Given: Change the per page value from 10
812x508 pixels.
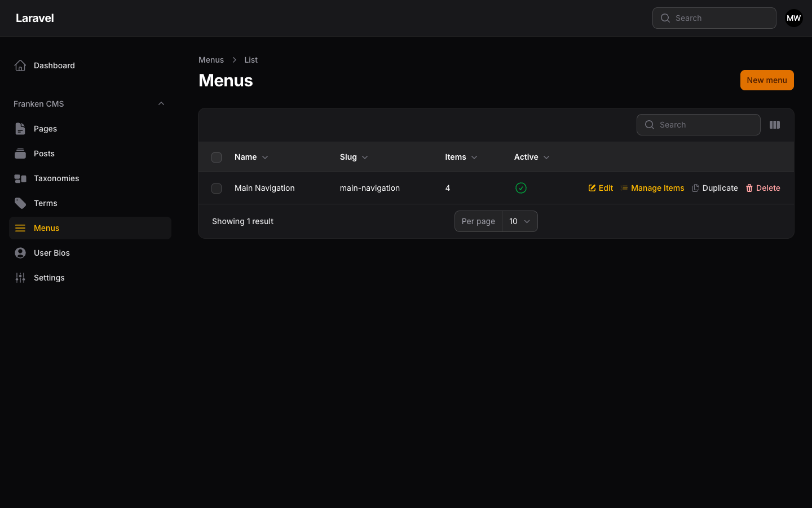Looking at the screenshot, I should click(518, 221).
